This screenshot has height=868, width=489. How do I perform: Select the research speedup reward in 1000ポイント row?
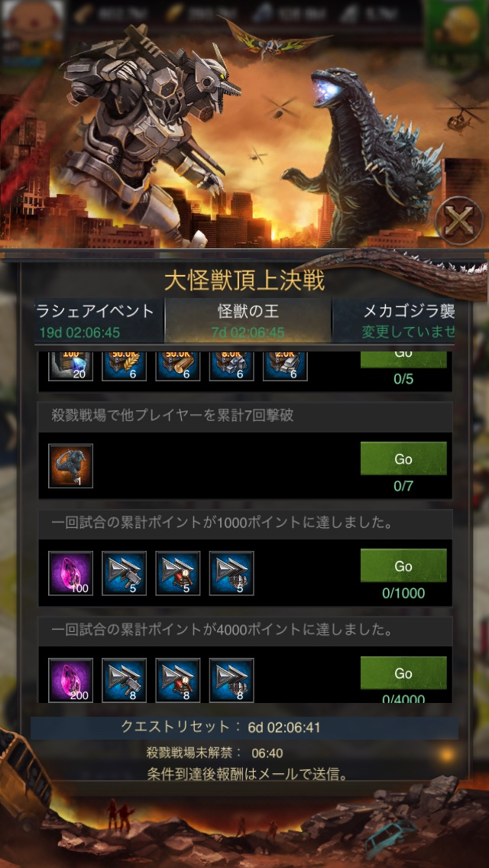[178, 573]
